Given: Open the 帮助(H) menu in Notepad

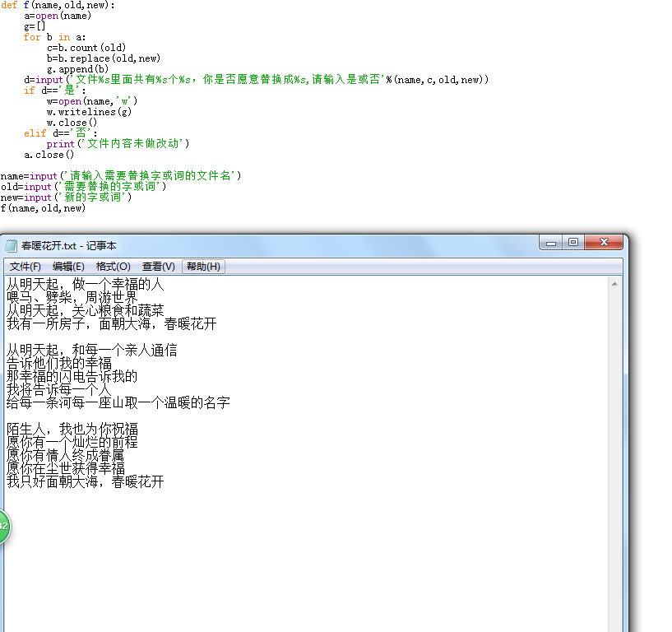Looking at the screenshot, I should (202, 266).
